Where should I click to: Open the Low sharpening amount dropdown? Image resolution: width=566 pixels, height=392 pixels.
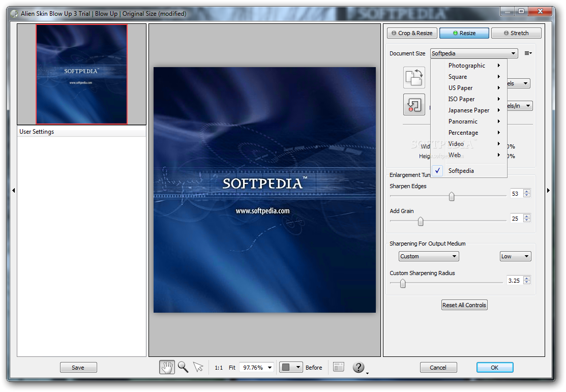pyautogui.click(x=516, y=256)
